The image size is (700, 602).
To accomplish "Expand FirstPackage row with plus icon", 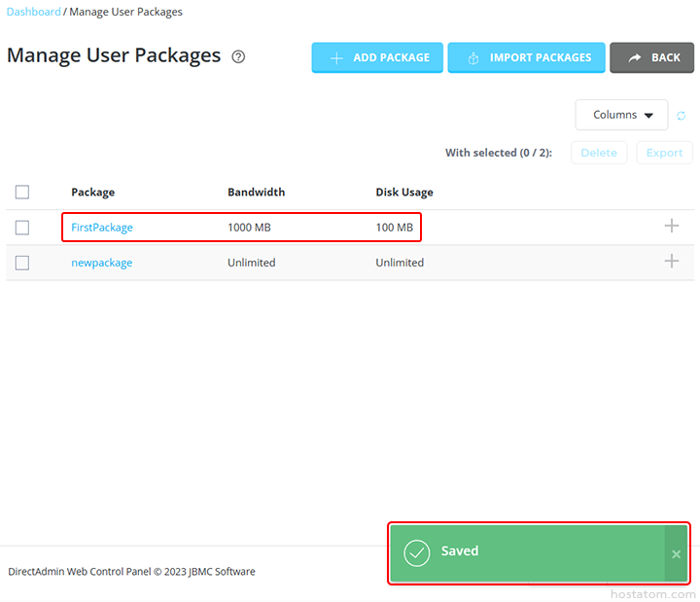I will (x=671, y=226).
